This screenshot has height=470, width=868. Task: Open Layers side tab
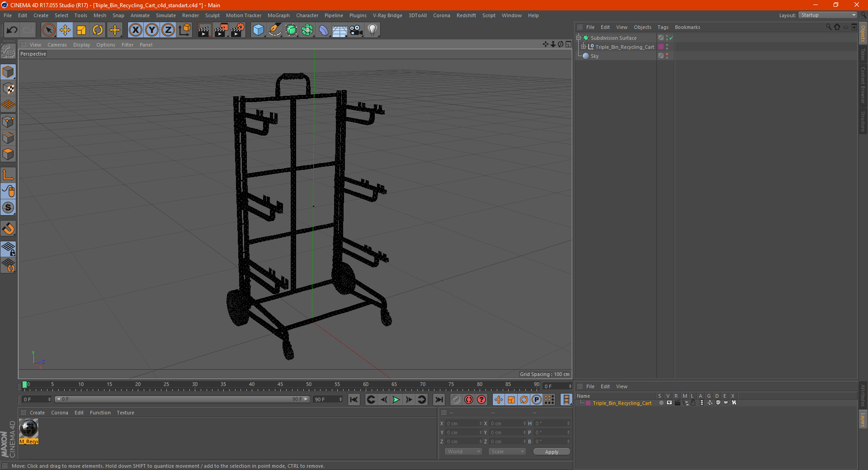click(x=863, y=419)
